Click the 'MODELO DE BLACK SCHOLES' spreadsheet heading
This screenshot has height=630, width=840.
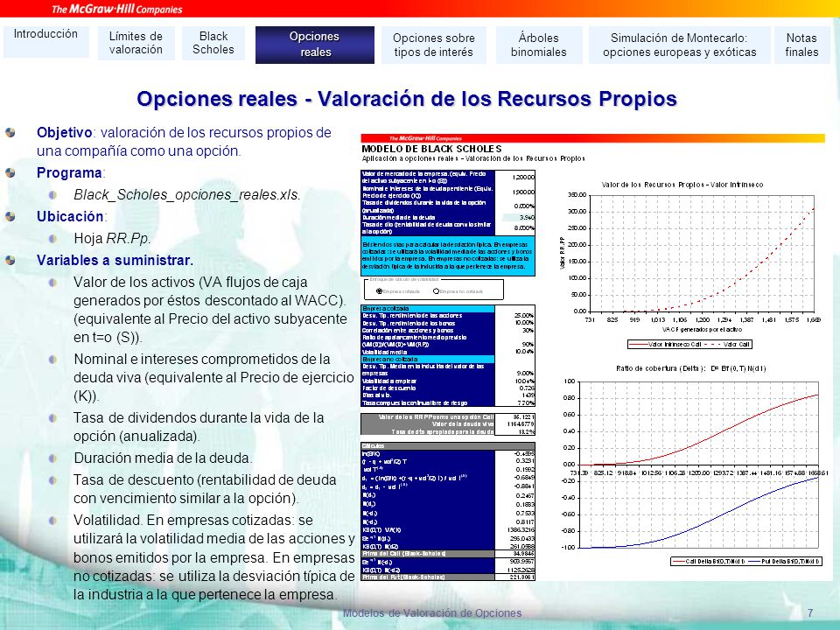pos(431,149)
